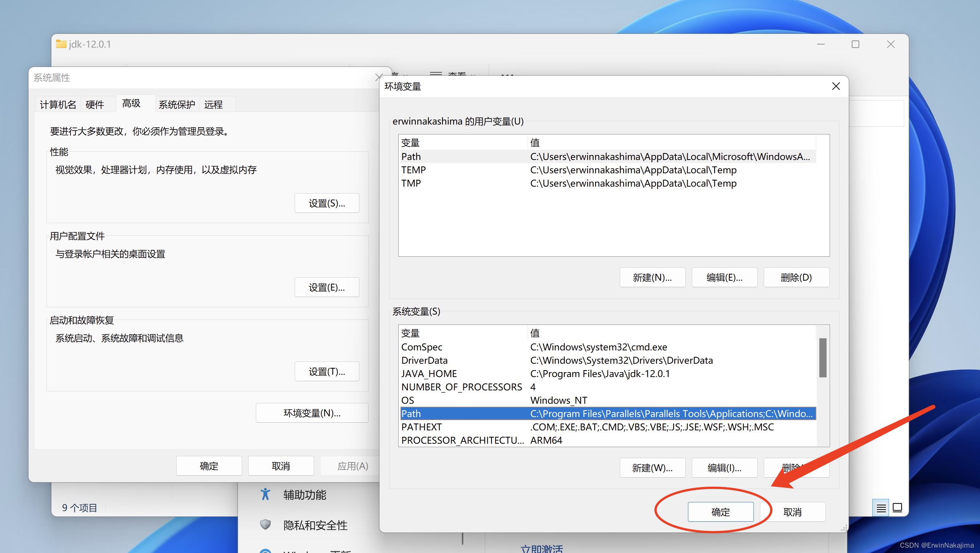Open 环境变量(N)... button

point(312,413)
